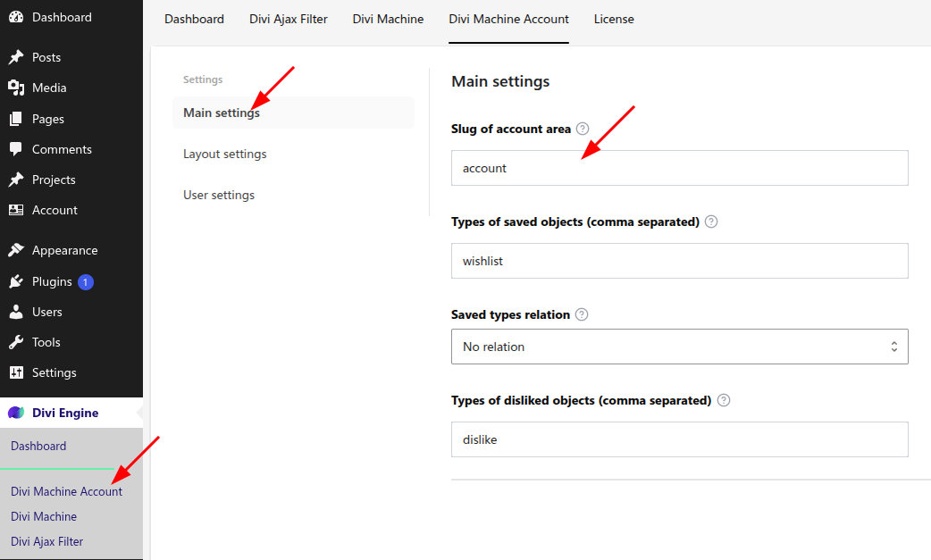Click the Types of saved objects field

click(x=679, y=261)
